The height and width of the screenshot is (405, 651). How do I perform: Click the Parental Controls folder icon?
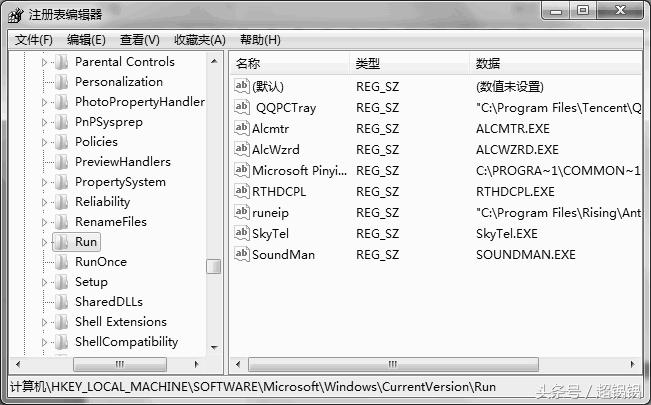62,62
